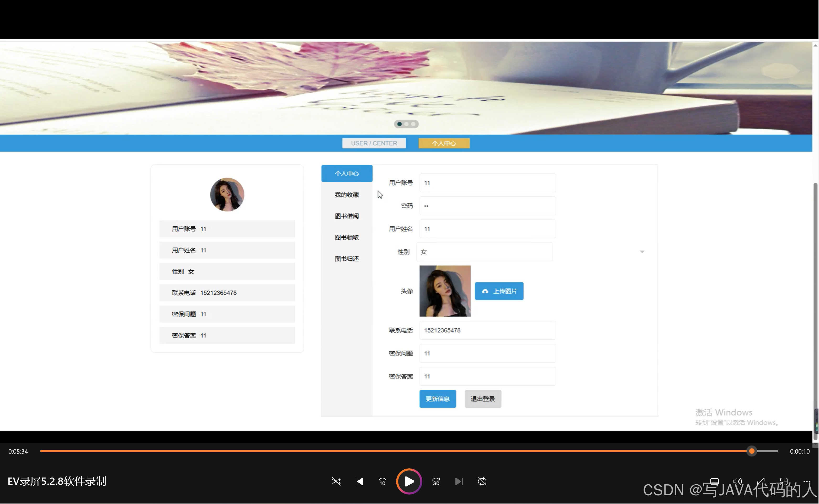Click the cloud upload icon on 上传图片
The width and height of the screenshot is (819, 504).
(x=485, y=291)
